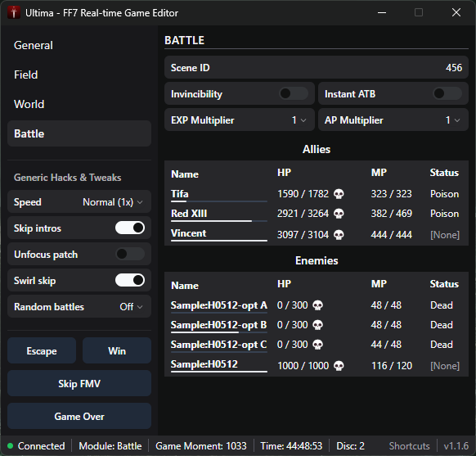Disable the Skip intros toggle

click(130, 228)
